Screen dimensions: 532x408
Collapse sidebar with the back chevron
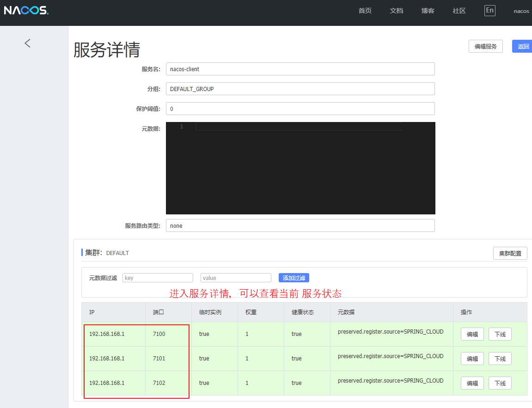click(x=27, y=43)
